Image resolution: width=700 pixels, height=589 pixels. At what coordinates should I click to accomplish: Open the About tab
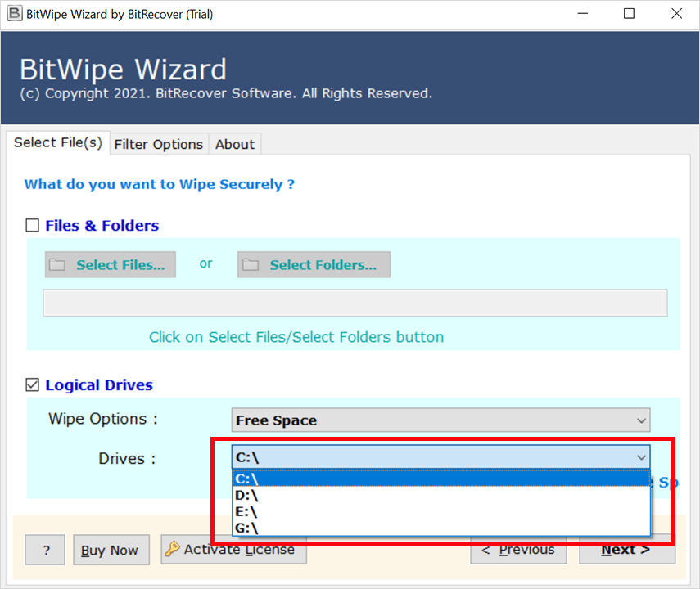click(x=235, y=144)
